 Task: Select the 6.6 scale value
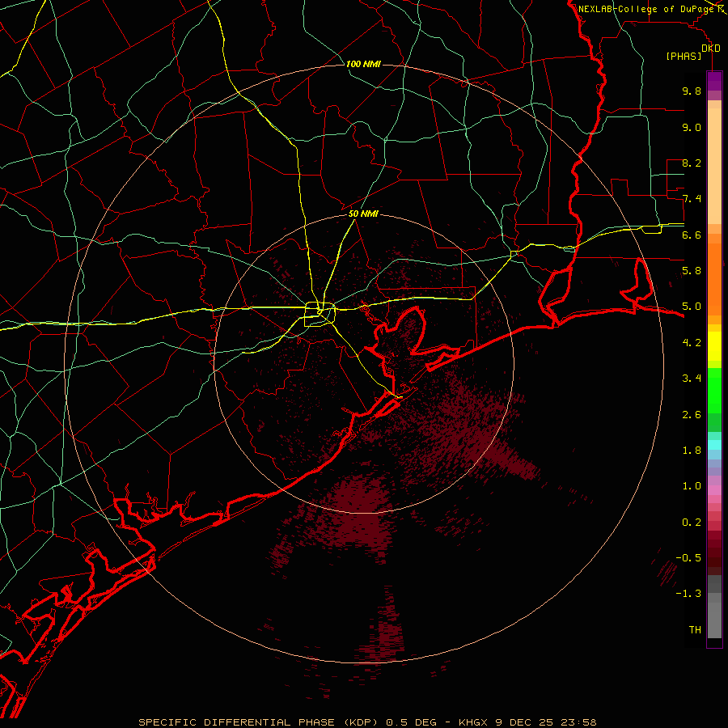click(692, 235)
